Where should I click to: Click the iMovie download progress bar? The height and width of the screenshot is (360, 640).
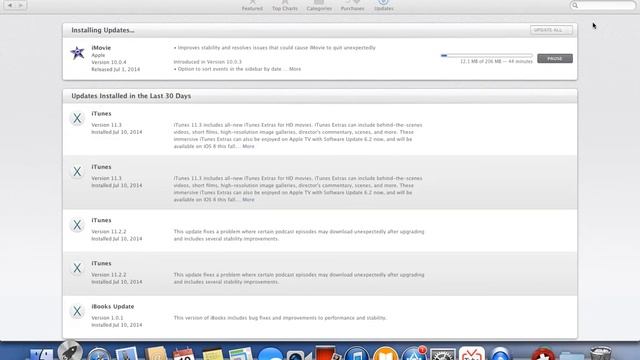tap(487, 55)
